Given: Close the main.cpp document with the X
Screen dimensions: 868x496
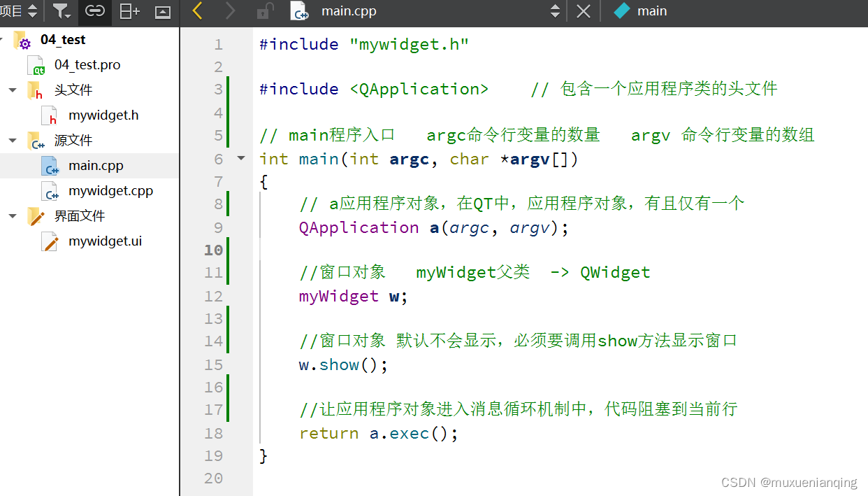Looking at the screenshot, I should [x=584, y=12].
